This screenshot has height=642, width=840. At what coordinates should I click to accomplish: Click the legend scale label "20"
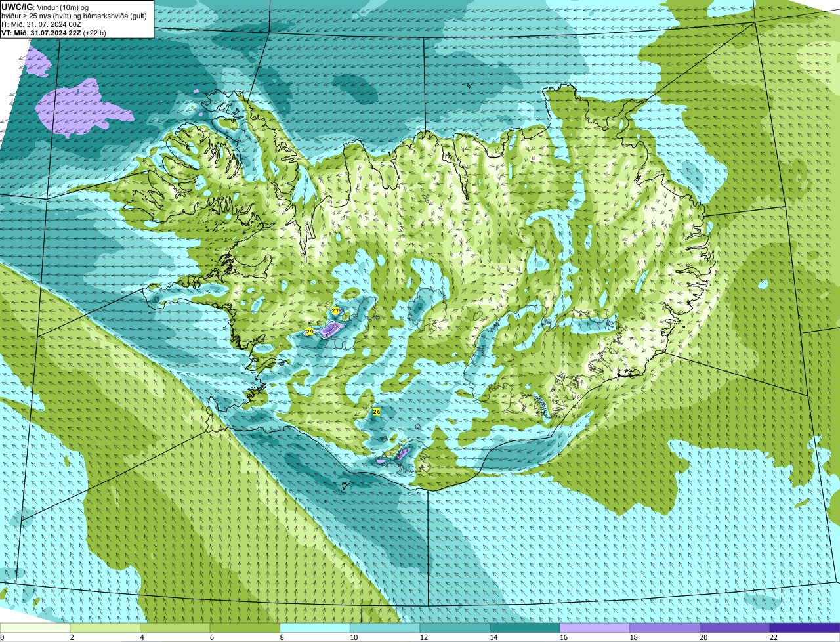click(x=703, y=637)
